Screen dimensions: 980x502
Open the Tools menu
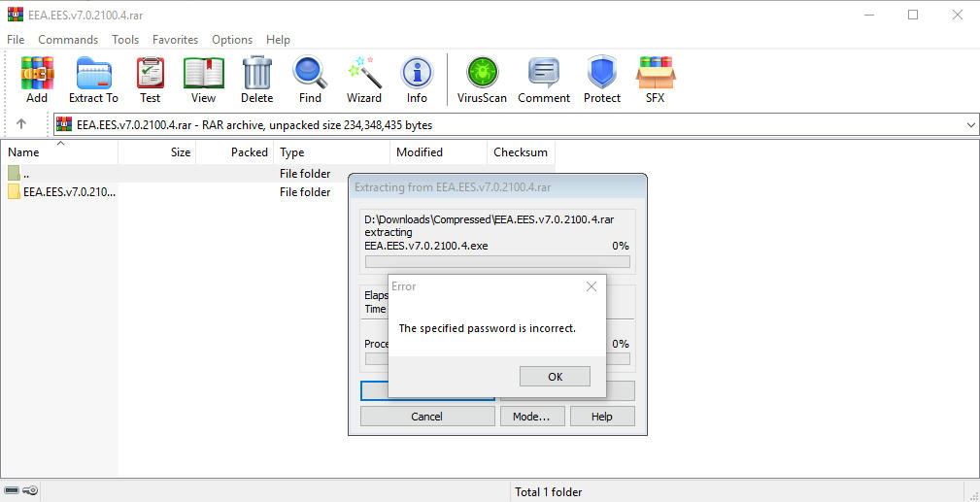click(x=125, y=40)
